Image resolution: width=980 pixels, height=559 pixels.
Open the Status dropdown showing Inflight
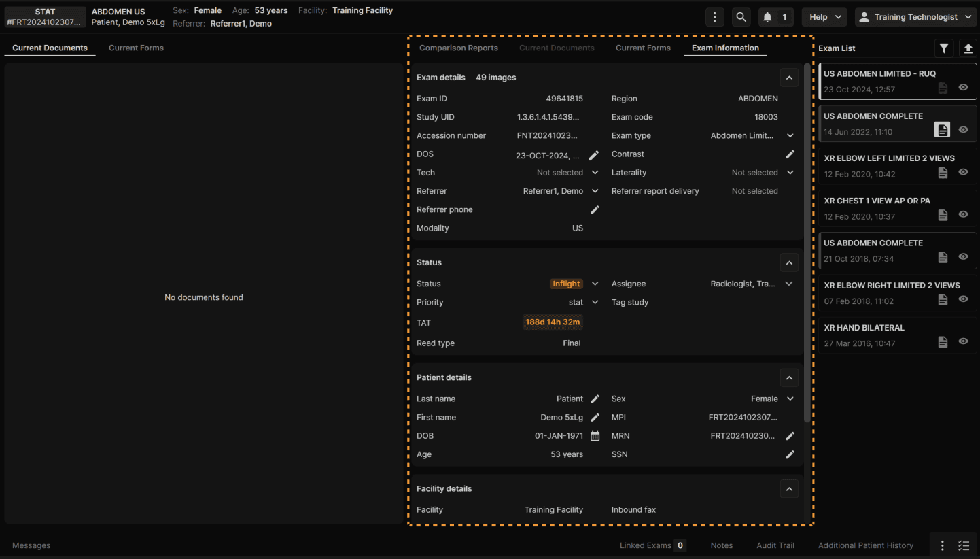595,284
